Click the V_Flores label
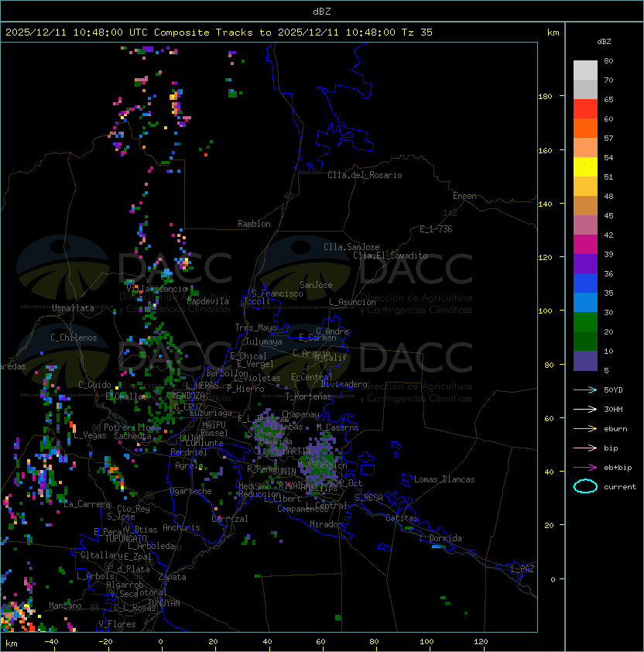 (x=117, y=624)
